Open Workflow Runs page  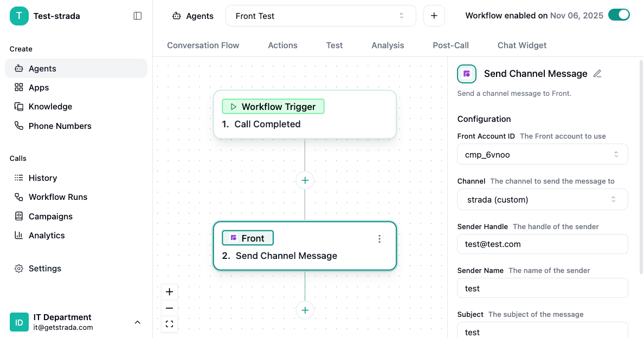[x=76, y=197]
